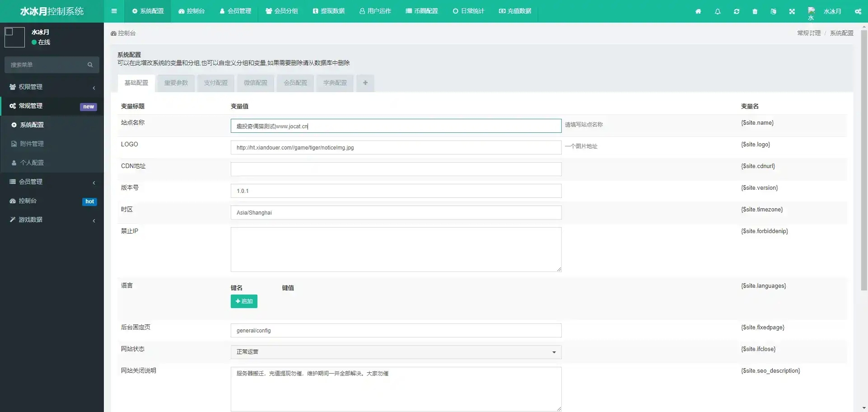
Task: Enter fullscreen with the expand-arrows icon
Action: [792, 11]
